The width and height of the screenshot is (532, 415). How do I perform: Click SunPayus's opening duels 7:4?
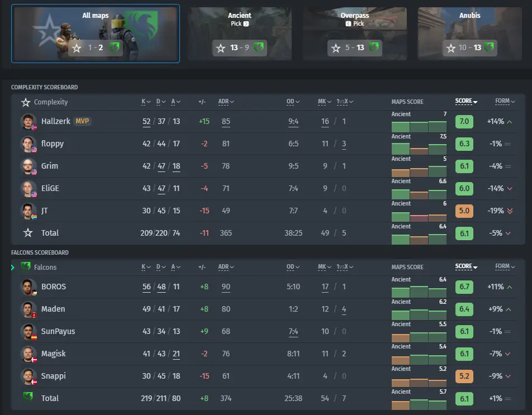pyautogui.click(x=293, y=332)
